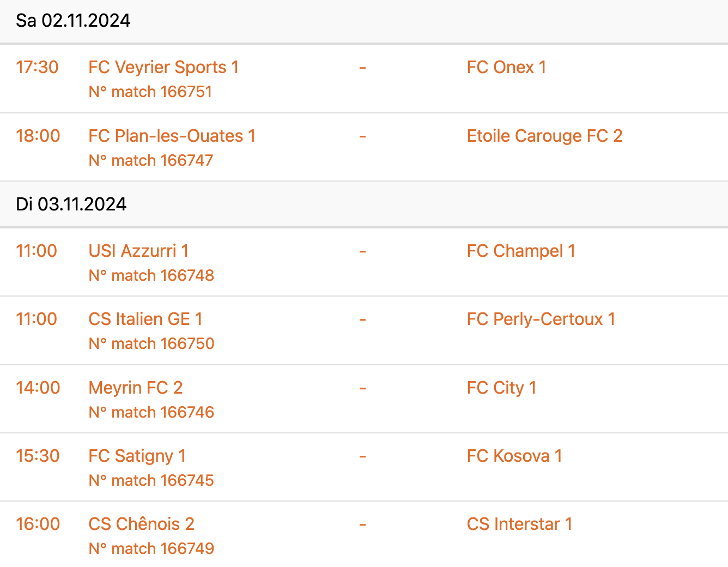Open match number 166751 details

click(150, 92)
